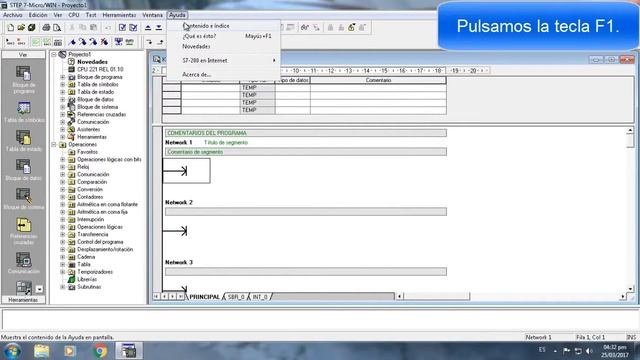Select ¿Qué es esto? menu entry

click(x=224, y=36)
